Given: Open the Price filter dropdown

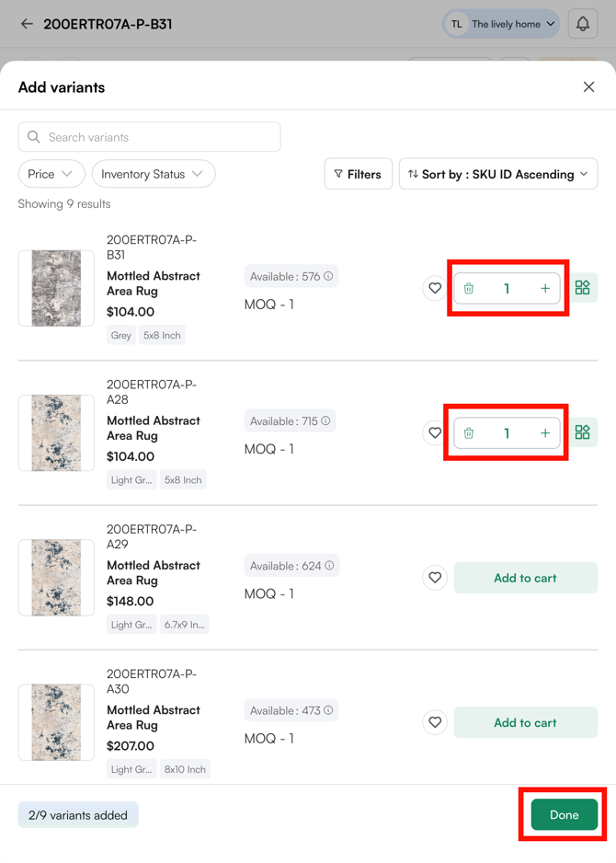Looking at the screenshot, I should (51, 173).
